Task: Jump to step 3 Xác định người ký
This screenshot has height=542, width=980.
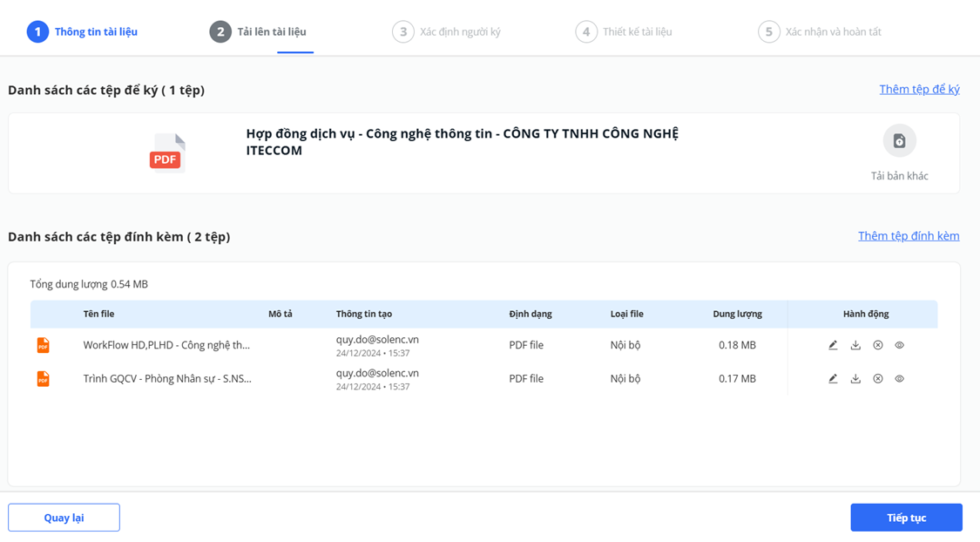Action: [x=447, y=32]
